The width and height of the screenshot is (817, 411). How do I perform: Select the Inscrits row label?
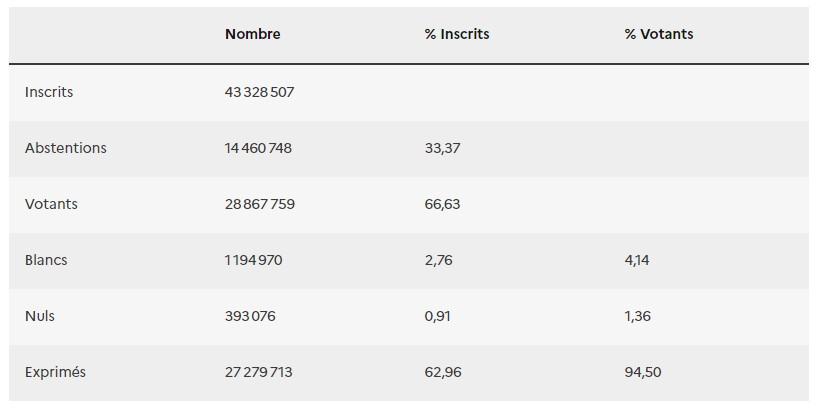tap(49, 92)
